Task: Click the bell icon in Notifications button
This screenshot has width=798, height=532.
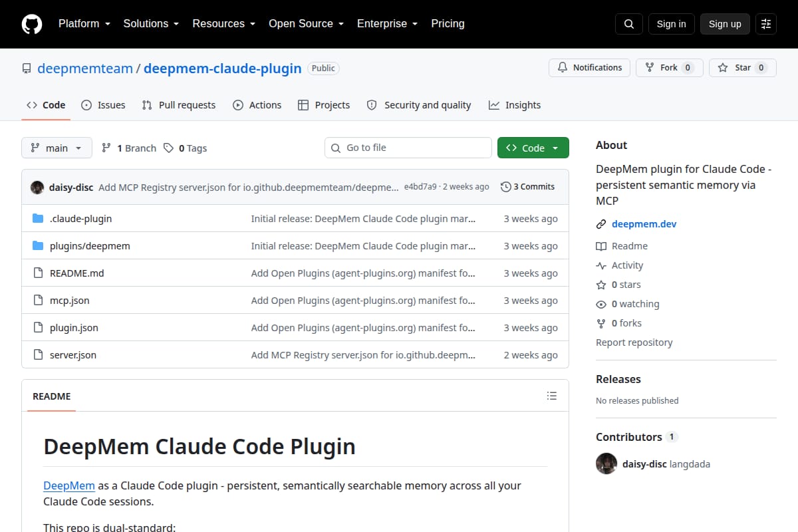Action: point(563,68)
